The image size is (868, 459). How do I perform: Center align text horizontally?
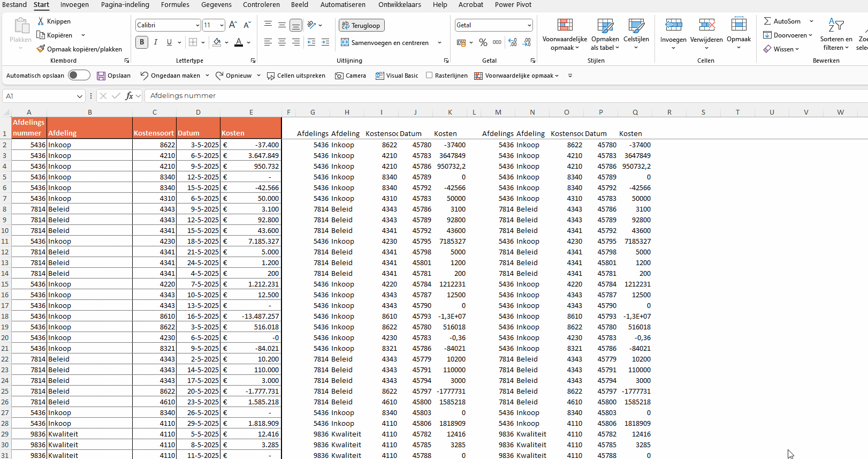(x=282, y=42)
